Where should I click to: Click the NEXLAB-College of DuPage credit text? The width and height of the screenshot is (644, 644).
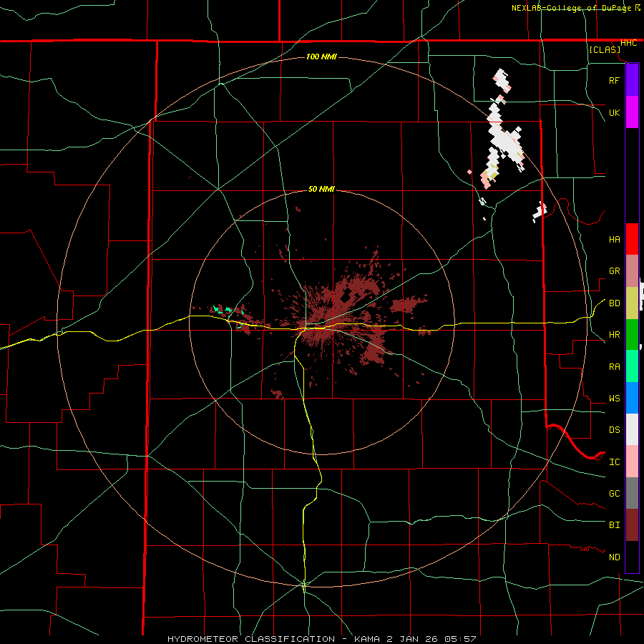pyautogui.click(x=571, y=8)
